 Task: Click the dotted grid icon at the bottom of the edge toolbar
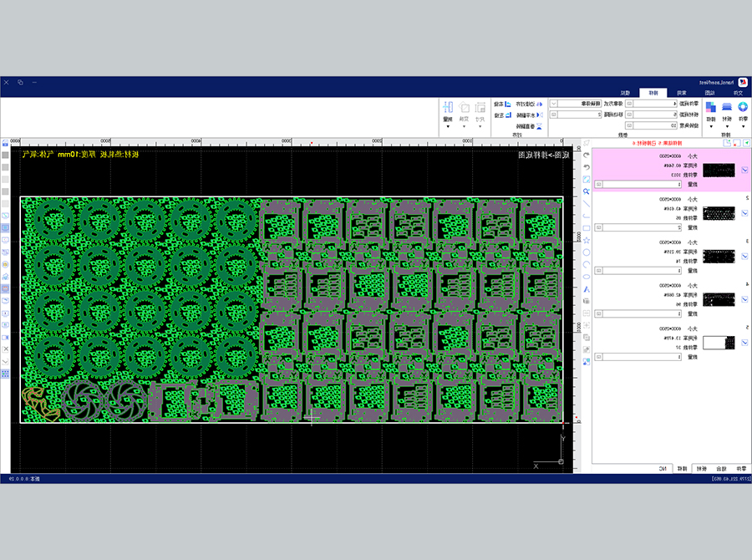(5, 374)
